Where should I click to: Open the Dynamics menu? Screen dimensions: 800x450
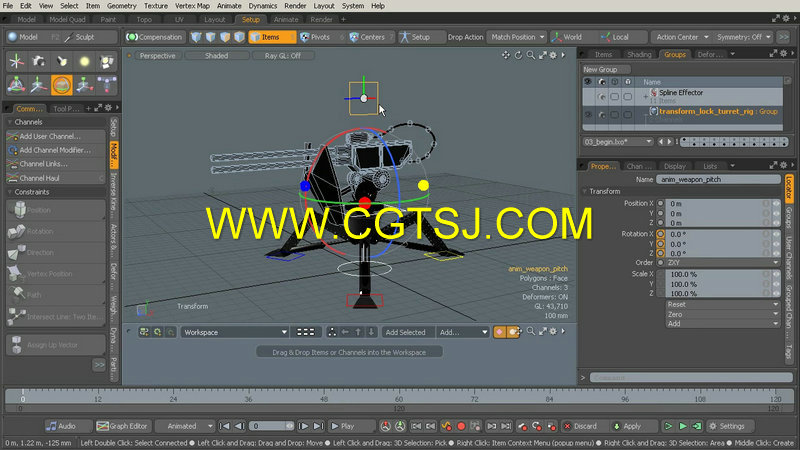pos(263,6)
